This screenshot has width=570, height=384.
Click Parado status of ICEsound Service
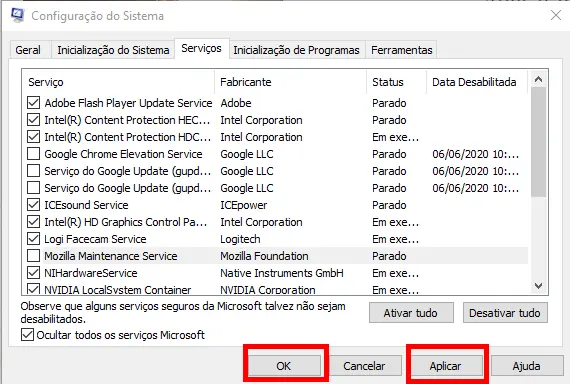coord(389,205)
